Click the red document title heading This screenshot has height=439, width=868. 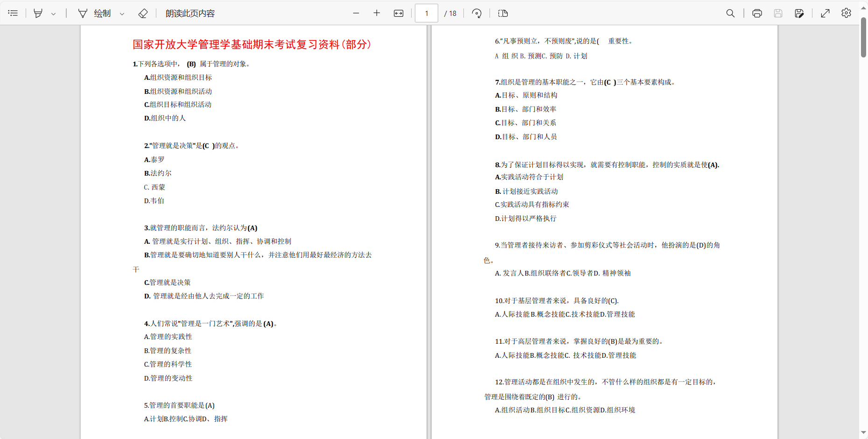[x=252, y=44]
